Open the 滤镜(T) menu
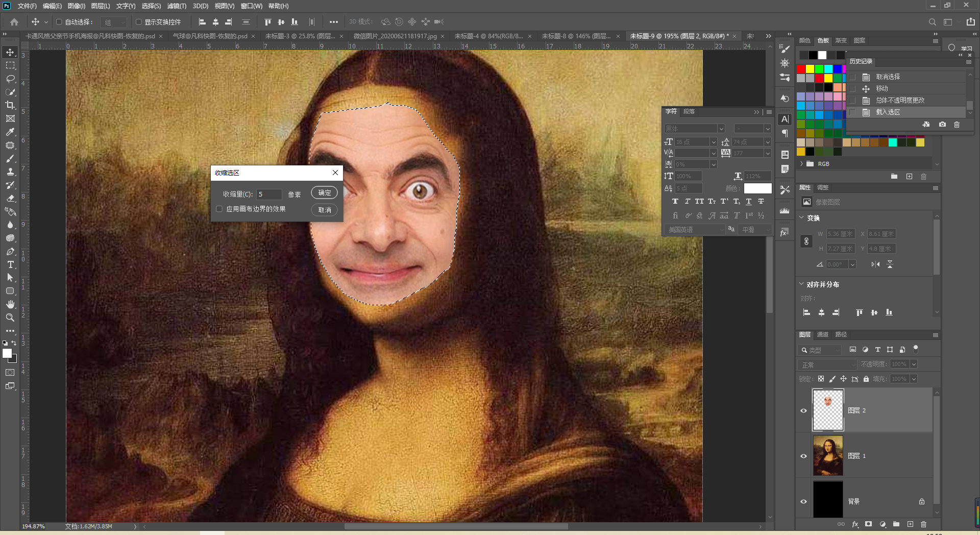Screen dimensions: 980x535 pos(177,6)
